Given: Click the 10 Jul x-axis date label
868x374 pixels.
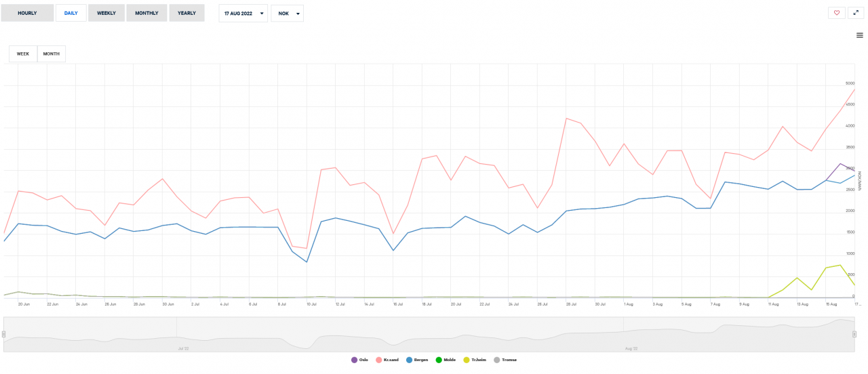Looking at the screenshot, I should pos(311,304).
